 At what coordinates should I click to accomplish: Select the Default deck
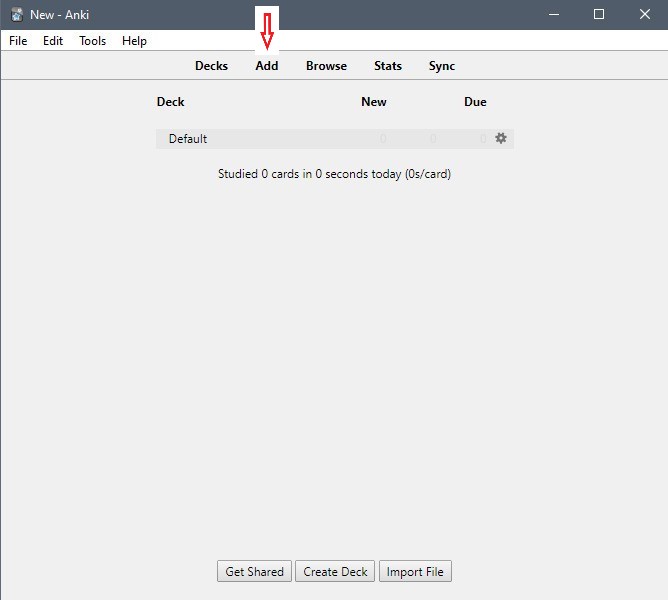(188, 138)
